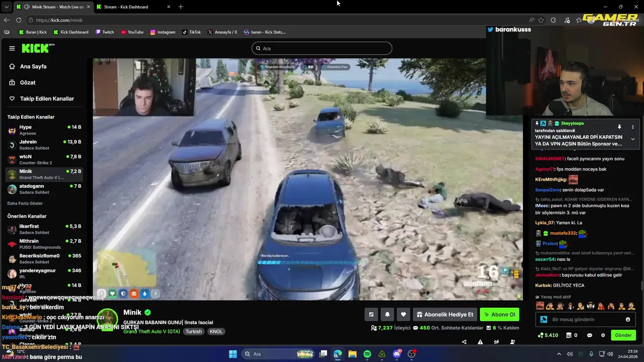The width and height of the screenshot is (644, 362).
Task: Click the Abone Ol subscribe button
Action: click(x=499, y=315)
